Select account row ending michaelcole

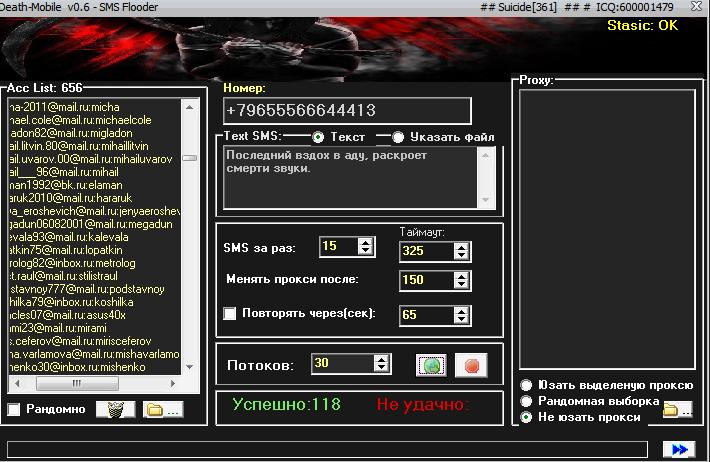tap(95, 120)
